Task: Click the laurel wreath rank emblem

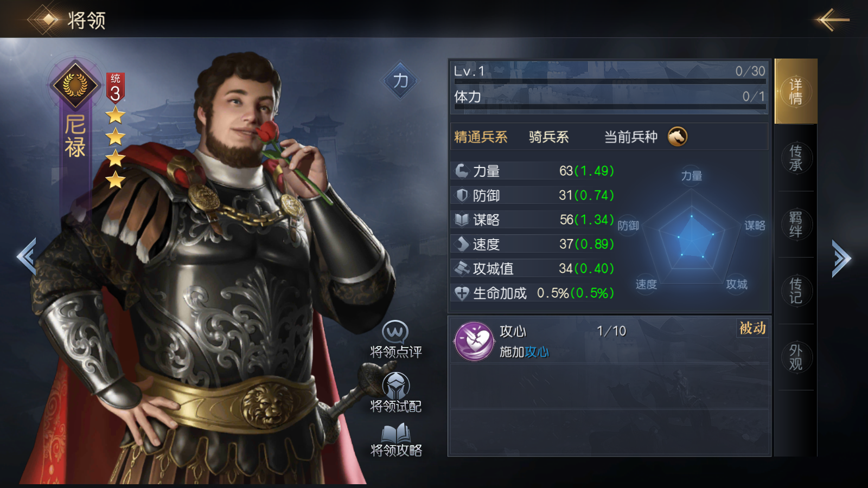Action: pos(75,85)
